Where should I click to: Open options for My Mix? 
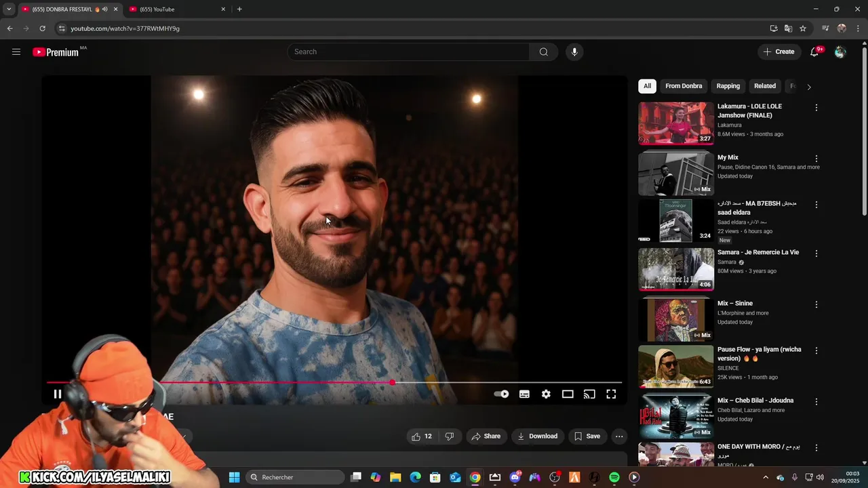pos(816,159)
